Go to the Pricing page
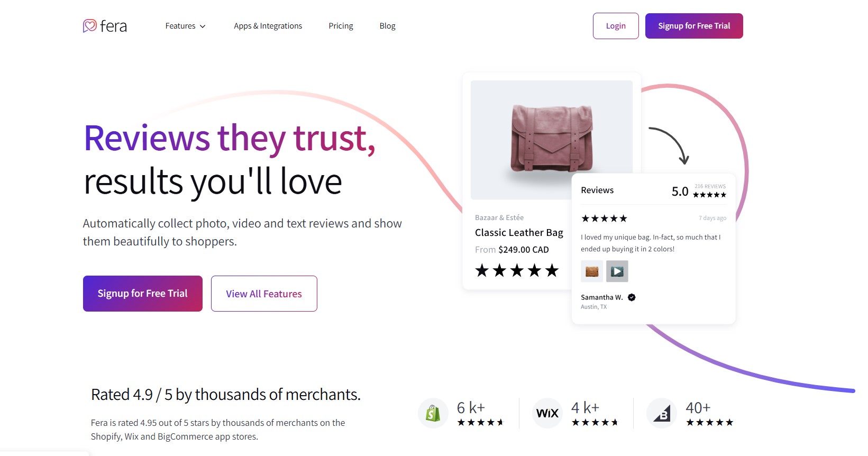 (341, 26)
